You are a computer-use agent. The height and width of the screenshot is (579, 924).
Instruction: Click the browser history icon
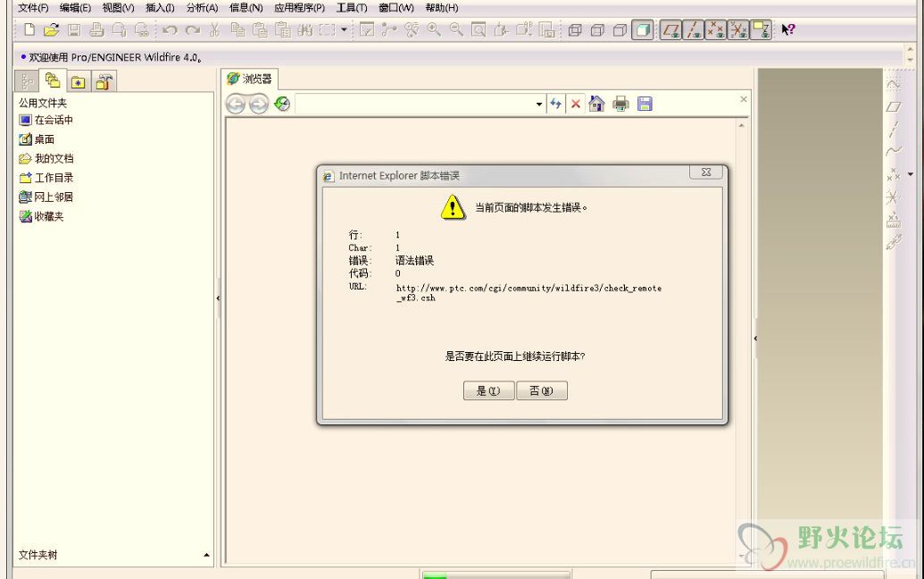282,104
